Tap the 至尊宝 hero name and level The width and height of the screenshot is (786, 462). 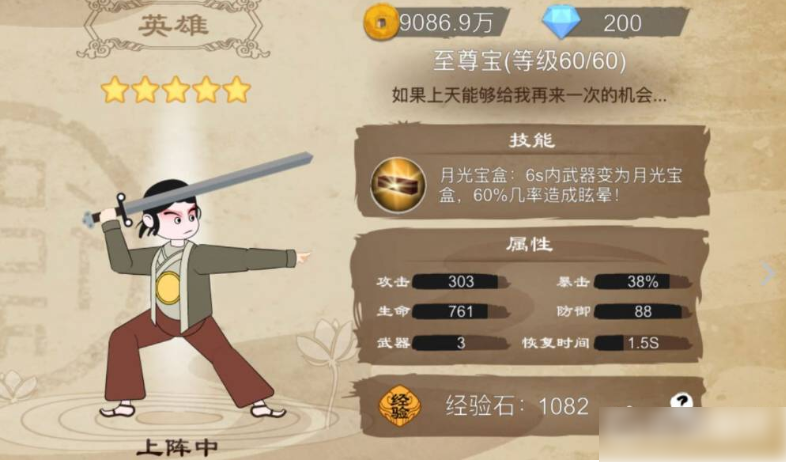(530, 62)
